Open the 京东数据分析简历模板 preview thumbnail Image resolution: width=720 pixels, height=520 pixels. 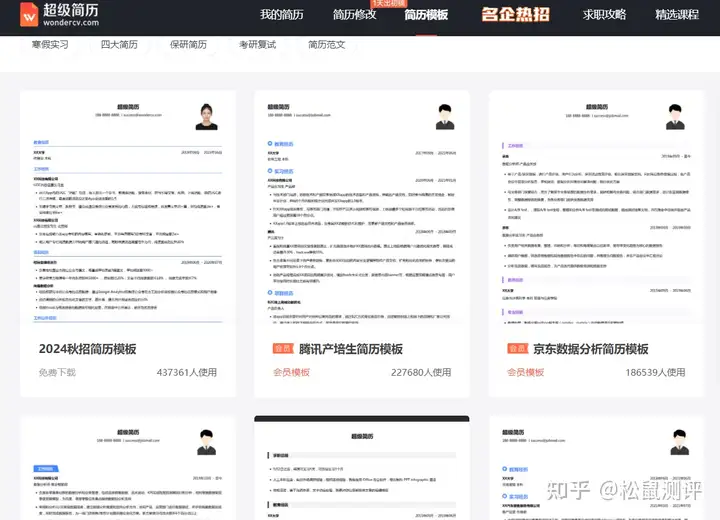coord(596,208)
